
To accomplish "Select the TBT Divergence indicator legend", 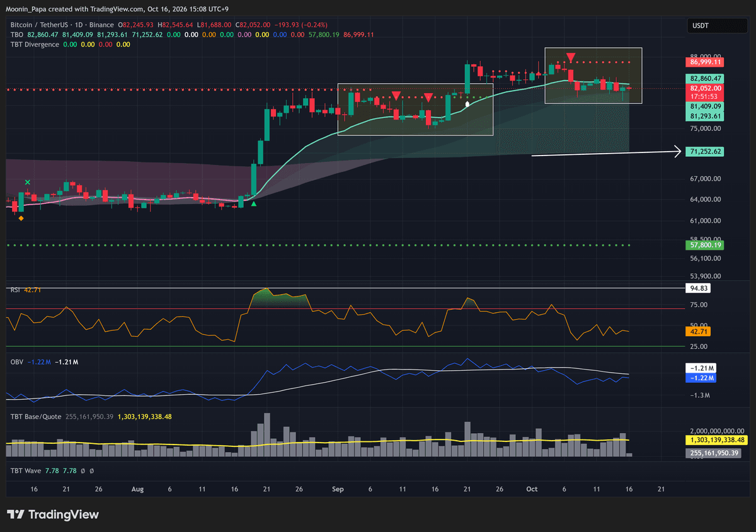I will pos(35,45).
